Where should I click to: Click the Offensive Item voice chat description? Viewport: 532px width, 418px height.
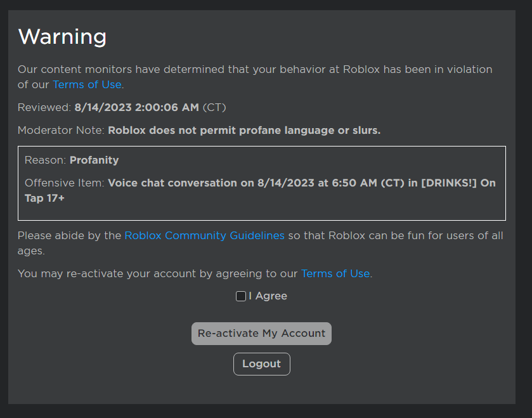[260, 190]
